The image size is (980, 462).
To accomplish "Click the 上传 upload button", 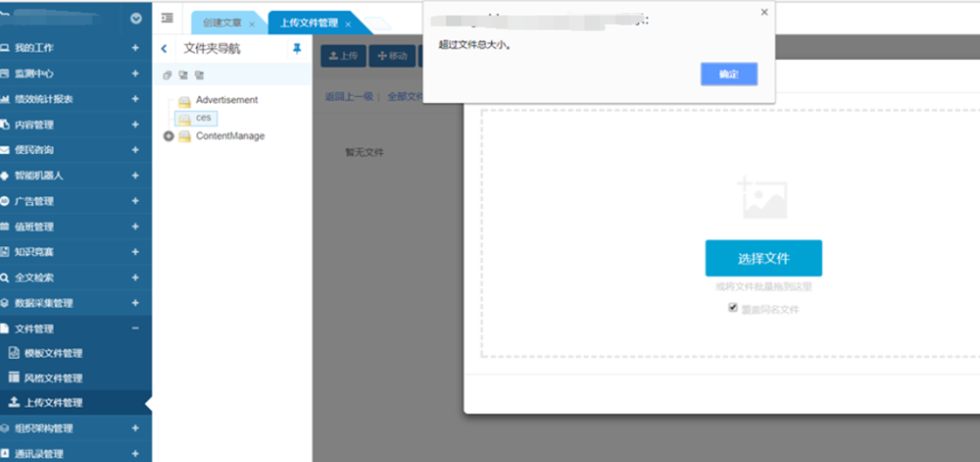I will coord(343,56).
